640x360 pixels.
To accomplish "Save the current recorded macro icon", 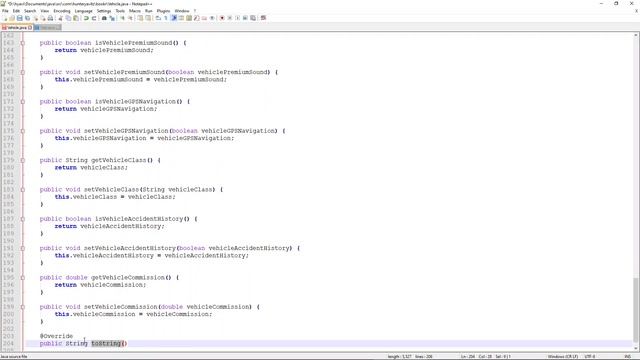I will coord(253,18).
